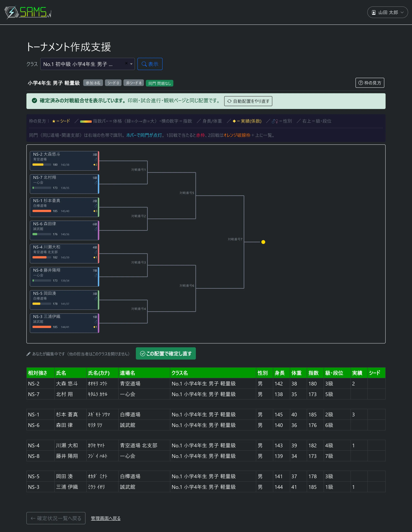Click the 対戦番号5 match label
The image size is (412, 532).
point(187,193)
